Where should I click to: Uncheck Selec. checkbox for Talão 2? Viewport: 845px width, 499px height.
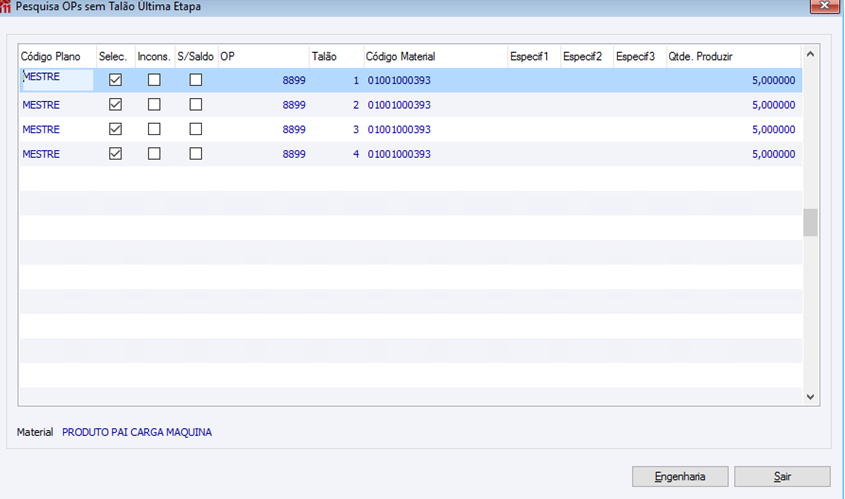[x=115, y=105]
